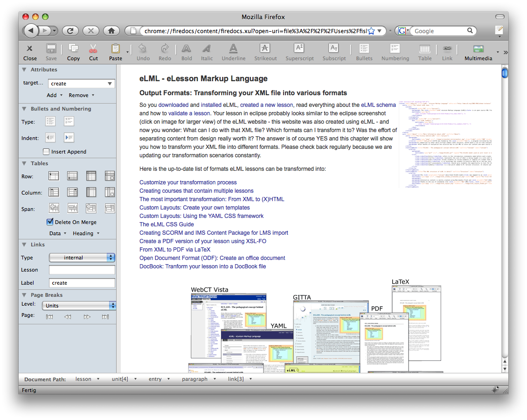Open link The eLML CSS Guide

[166, 224]
